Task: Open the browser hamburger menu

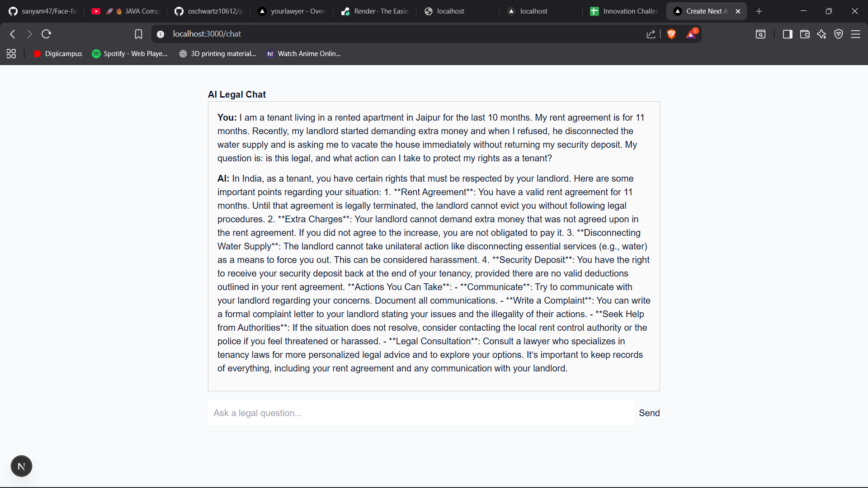Action: tap(855, 34)
